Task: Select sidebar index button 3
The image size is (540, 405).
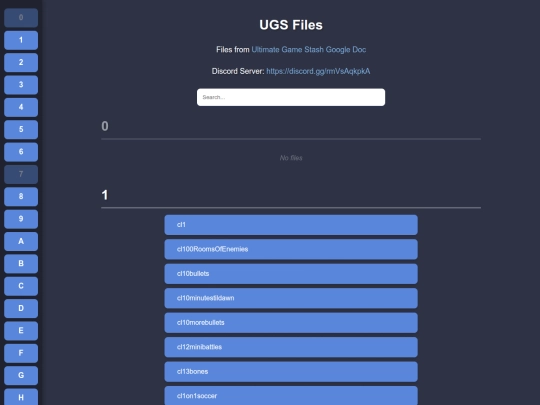Action: click(x=21, y=85)
